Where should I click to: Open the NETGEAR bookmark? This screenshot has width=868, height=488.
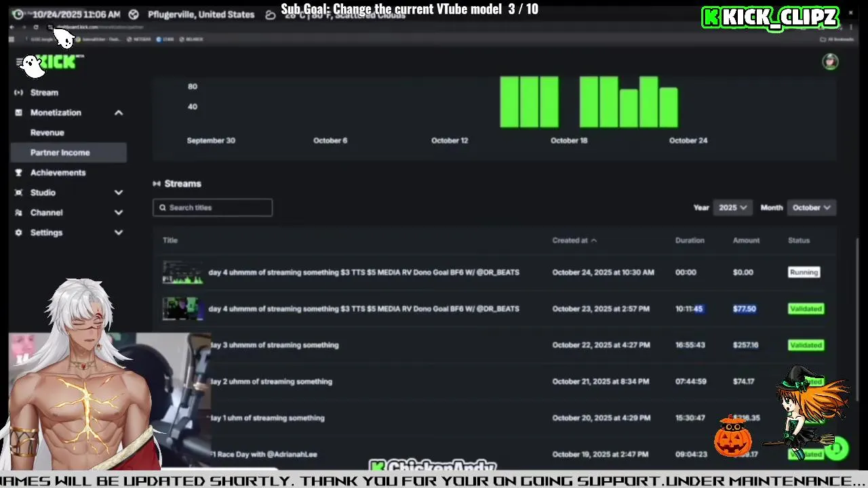(139, 39)
